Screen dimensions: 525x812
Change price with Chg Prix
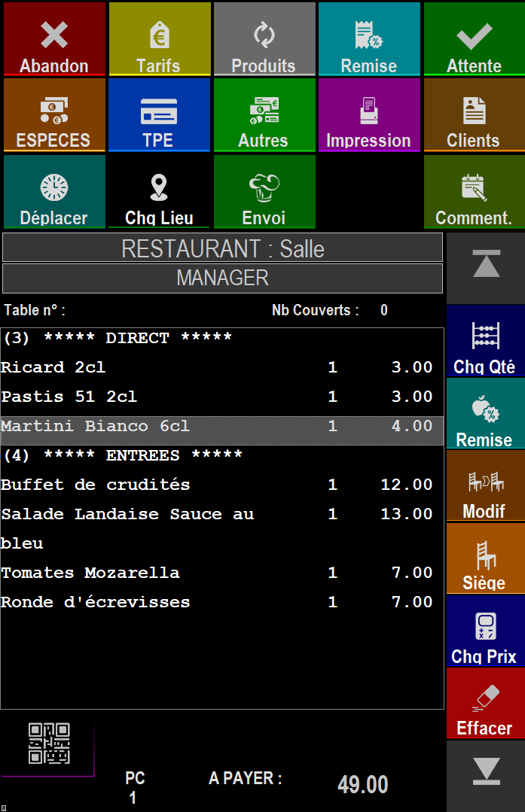486,630
